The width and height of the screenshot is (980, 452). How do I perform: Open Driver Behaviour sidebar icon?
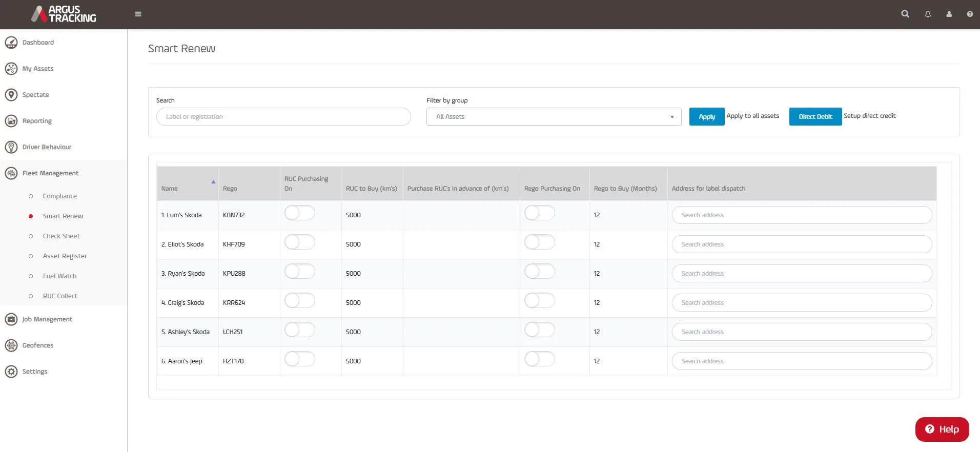11,147
